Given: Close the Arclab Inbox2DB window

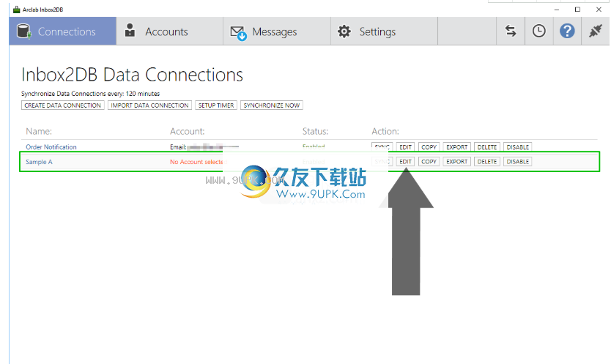Looking at the screenshot, I should (599, 10).
